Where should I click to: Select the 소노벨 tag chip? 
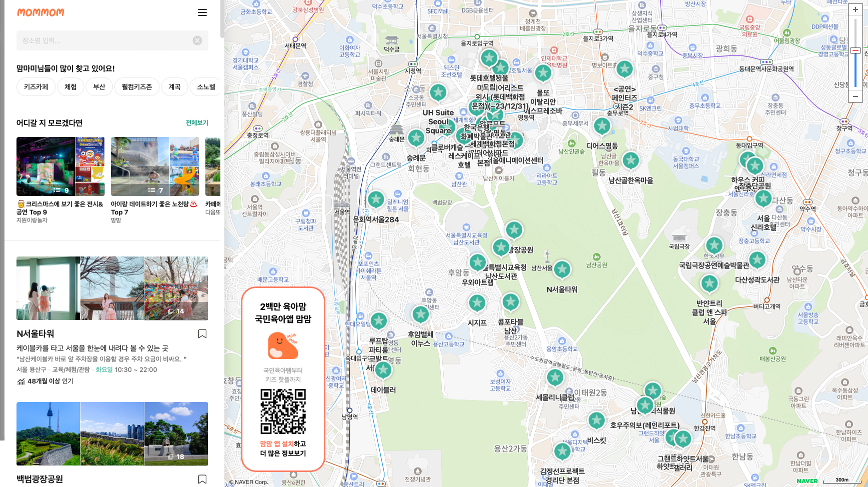pos(206,86)
